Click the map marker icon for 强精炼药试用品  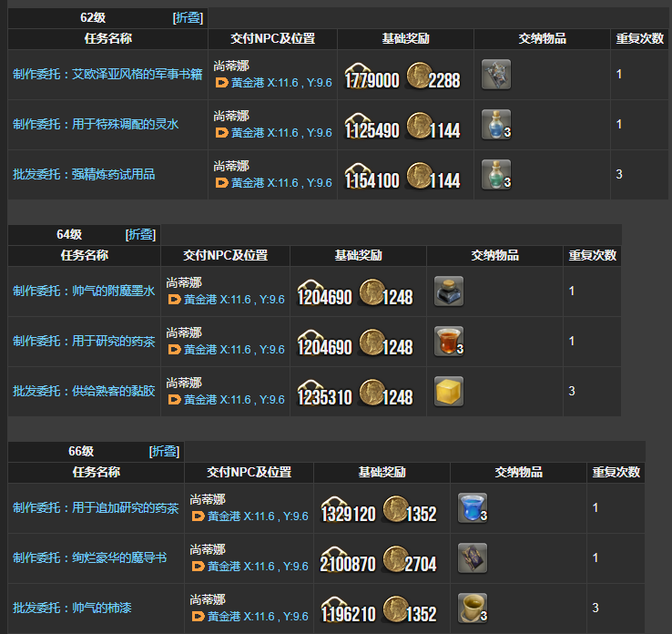click(221, 183)
